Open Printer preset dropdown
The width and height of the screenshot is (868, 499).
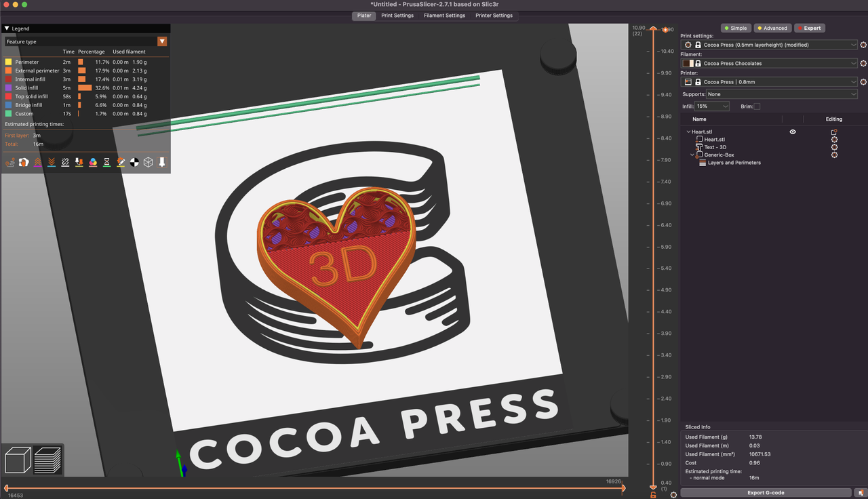point(770,82)
